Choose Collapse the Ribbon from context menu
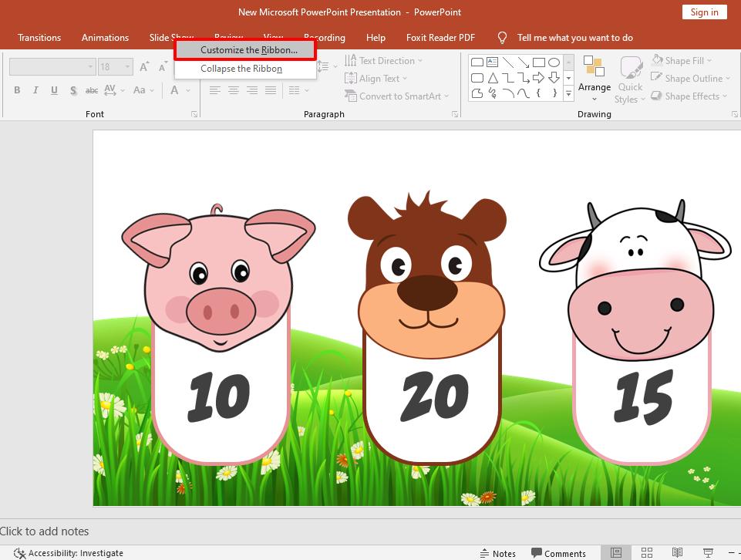 click(x=244, y=68)
